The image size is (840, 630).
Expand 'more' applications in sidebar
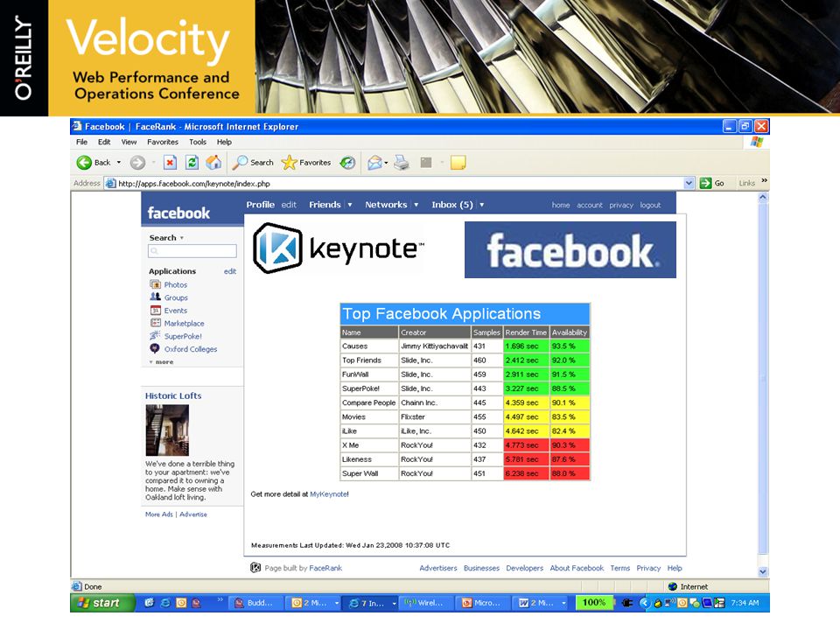(161, 362)
